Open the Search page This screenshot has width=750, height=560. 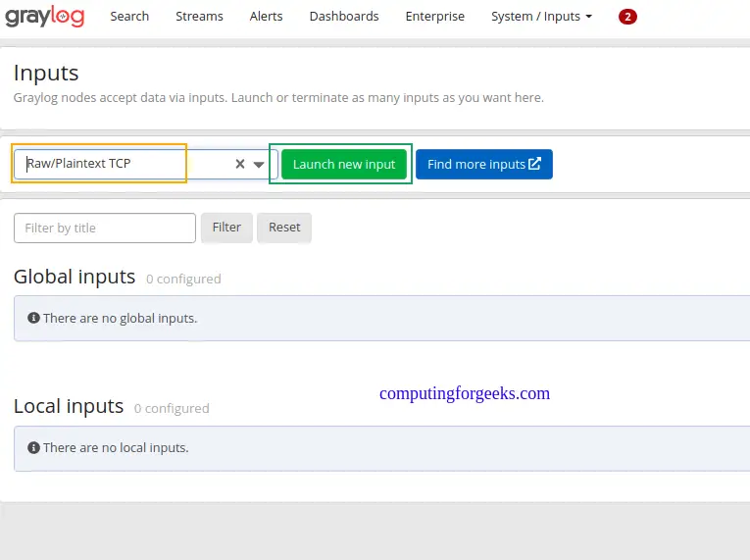[129, 17]
